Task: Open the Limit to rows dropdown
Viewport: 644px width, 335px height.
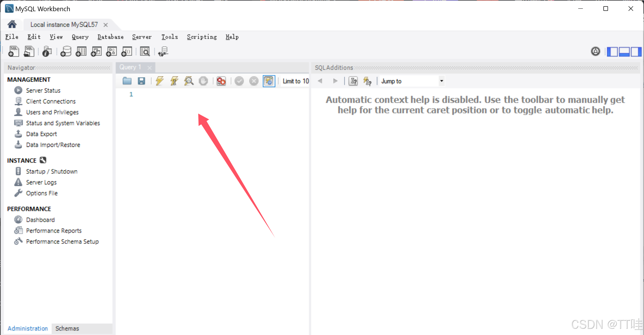Action: point(295,81)
